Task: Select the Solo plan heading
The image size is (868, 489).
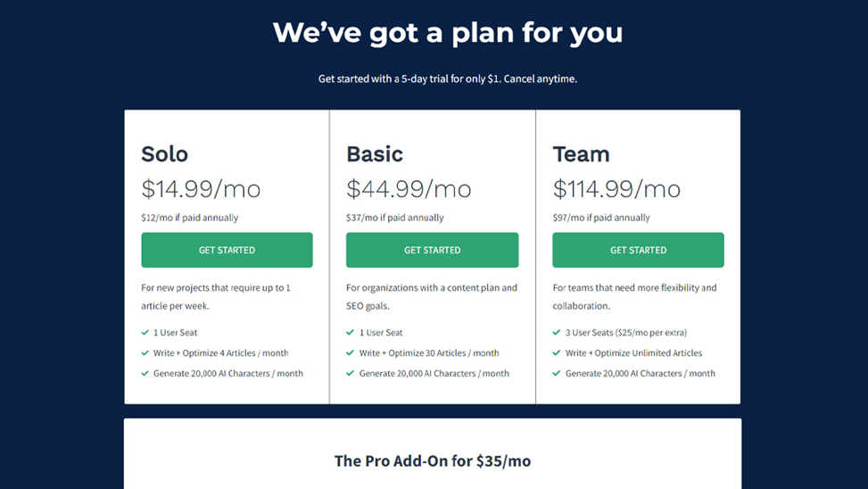Action: (x=164, y=154)
